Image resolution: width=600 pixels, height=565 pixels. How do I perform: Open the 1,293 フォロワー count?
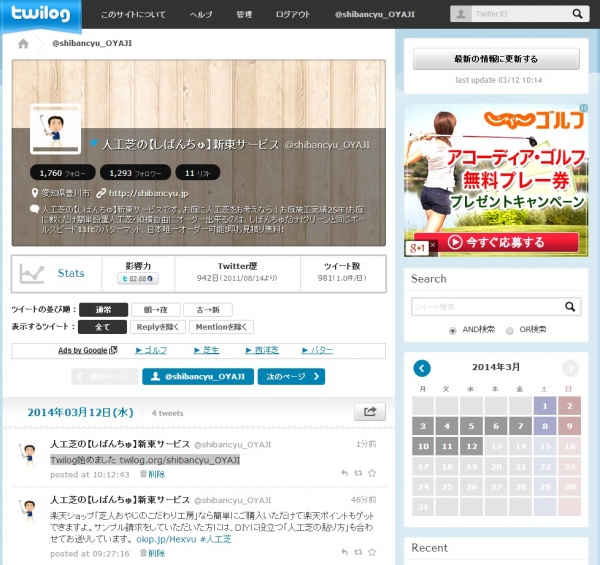135,173
